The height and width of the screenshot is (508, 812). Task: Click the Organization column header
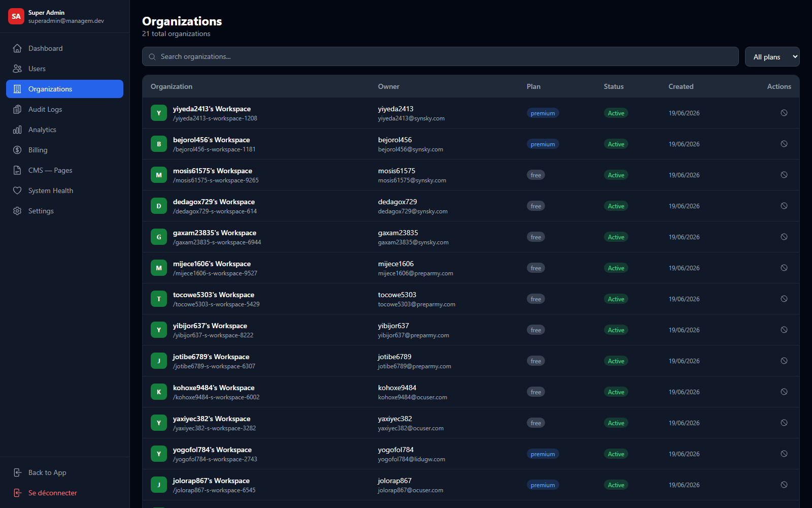pyautogui.click(x=172, y=86)
